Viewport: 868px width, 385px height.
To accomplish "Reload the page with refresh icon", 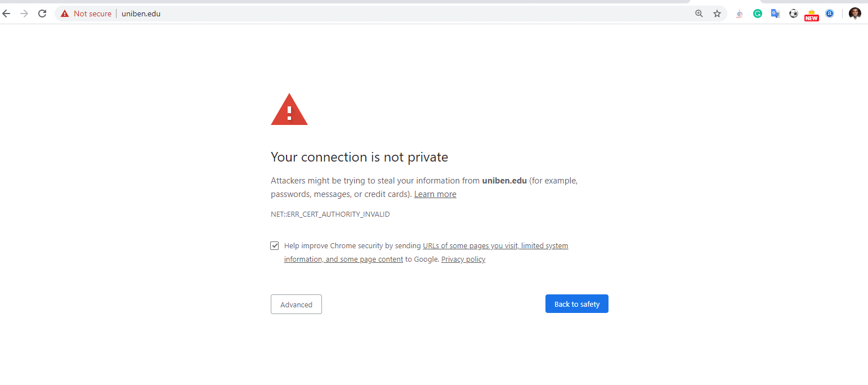I will pyautogui.click(x=42, y=14).
